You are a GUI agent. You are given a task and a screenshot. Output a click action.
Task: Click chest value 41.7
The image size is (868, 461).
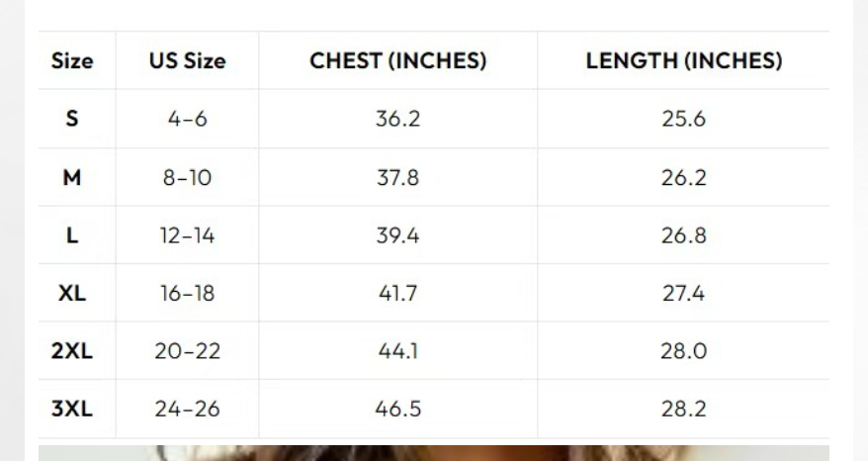tap(397, 293)
